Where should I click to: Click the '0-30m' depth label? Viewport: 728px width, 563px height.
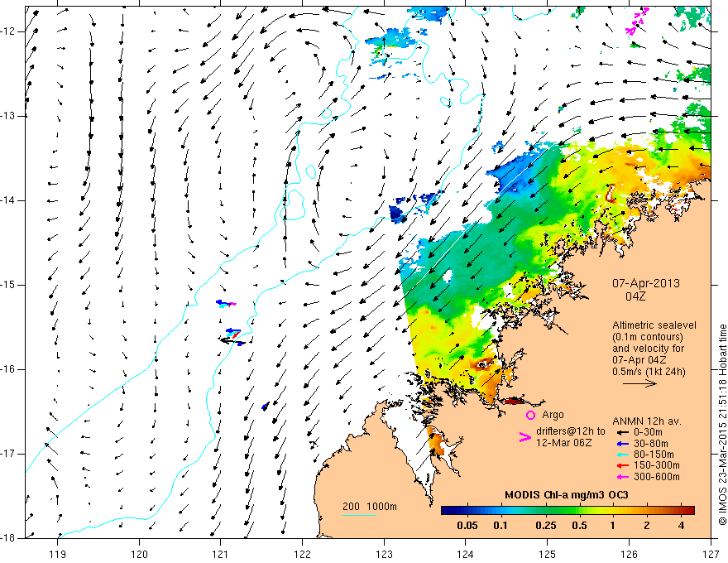[x=648, y=432]
